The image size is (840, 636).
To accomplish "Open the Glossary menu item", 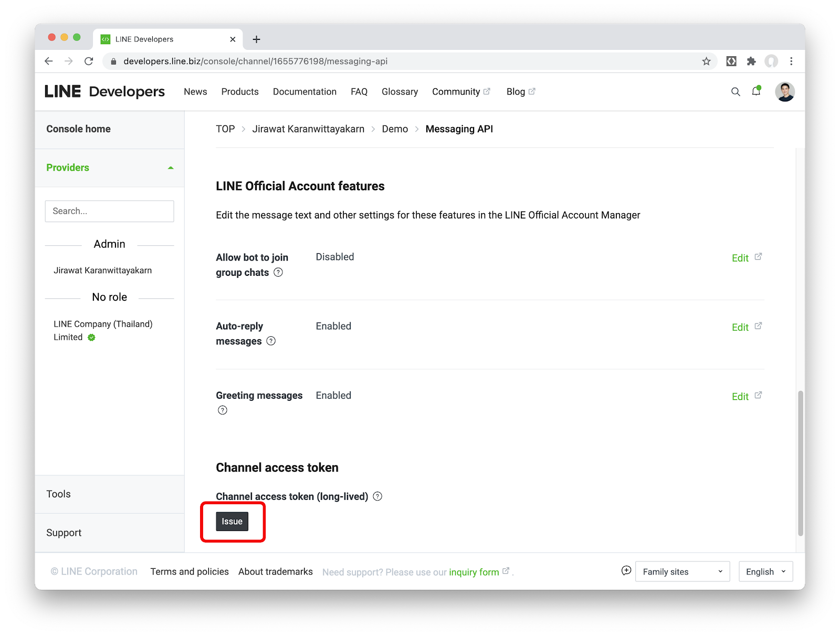I will [400, 92].
